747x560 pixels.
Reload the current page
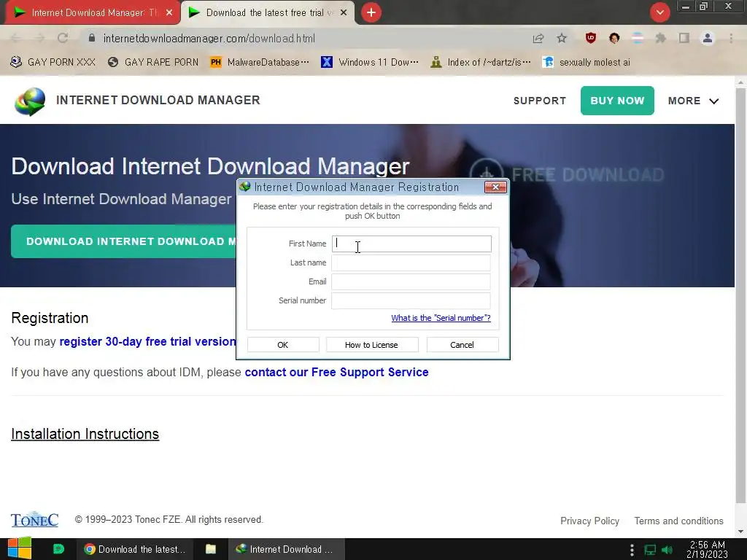tap(63, 38)
